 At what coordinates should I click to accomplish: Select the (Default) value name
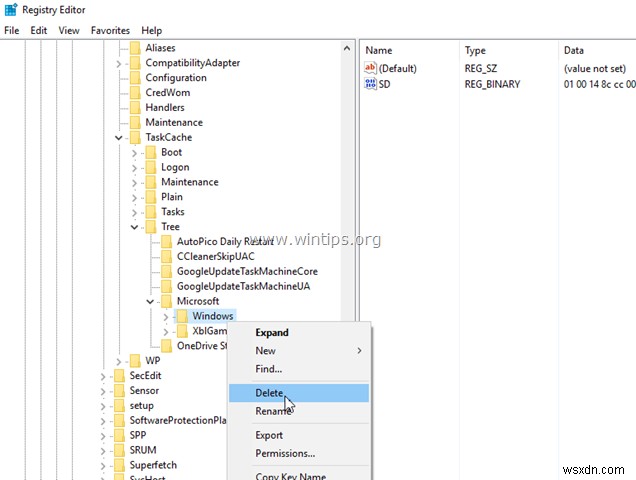click(x=398, y=69)
